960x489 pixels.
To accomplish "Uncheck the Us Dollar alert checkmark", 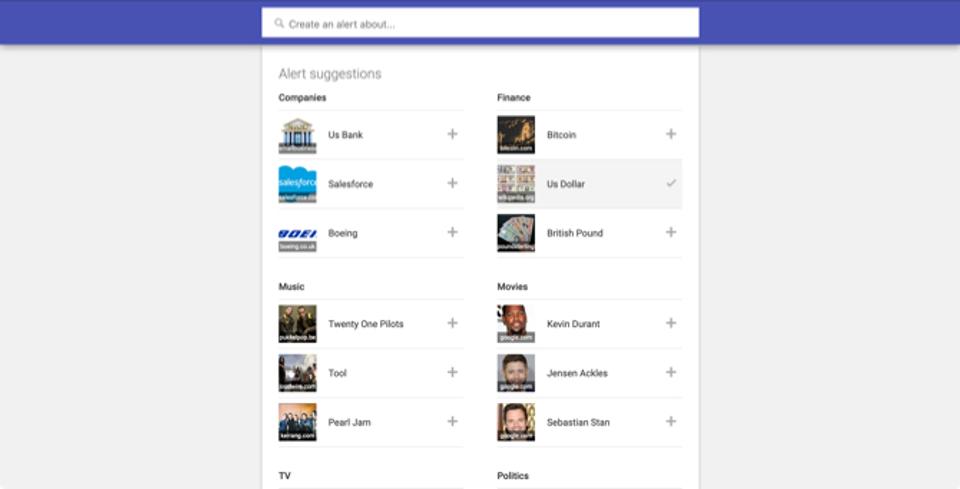I will [671, 183].
